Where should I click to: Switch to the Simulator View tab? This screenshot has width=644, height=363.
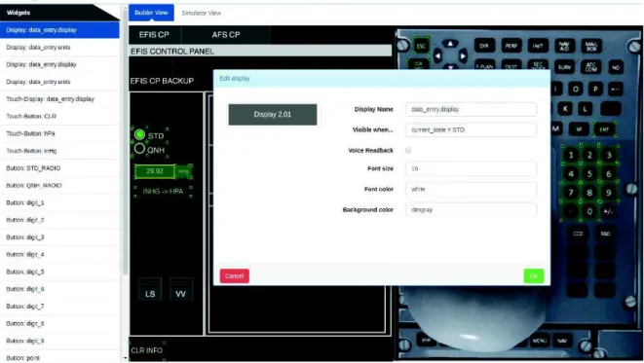(202, 13)
